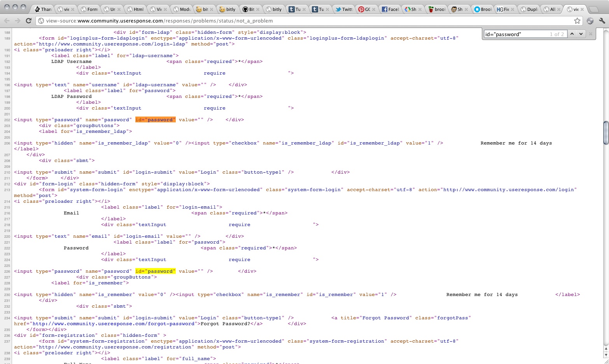Screen dimensions: 609x364
Task: Open the gear extension icon
Action: click(590, 21)
